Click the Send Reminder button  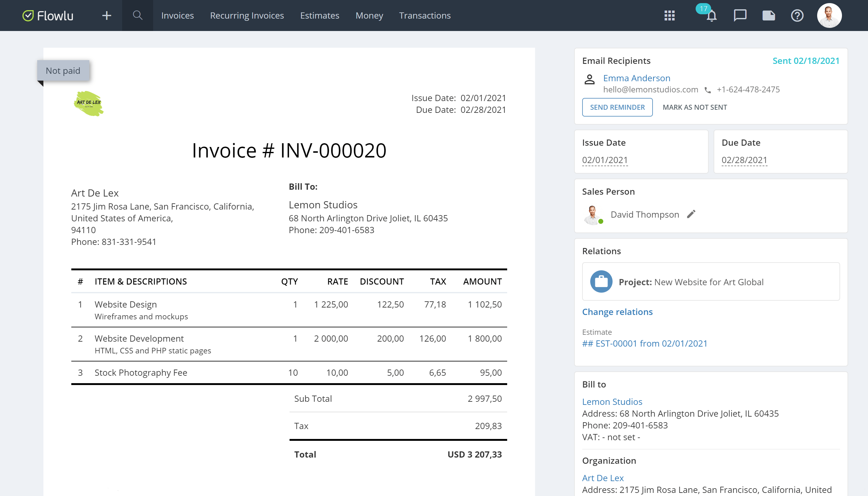(x=617, y=107)
